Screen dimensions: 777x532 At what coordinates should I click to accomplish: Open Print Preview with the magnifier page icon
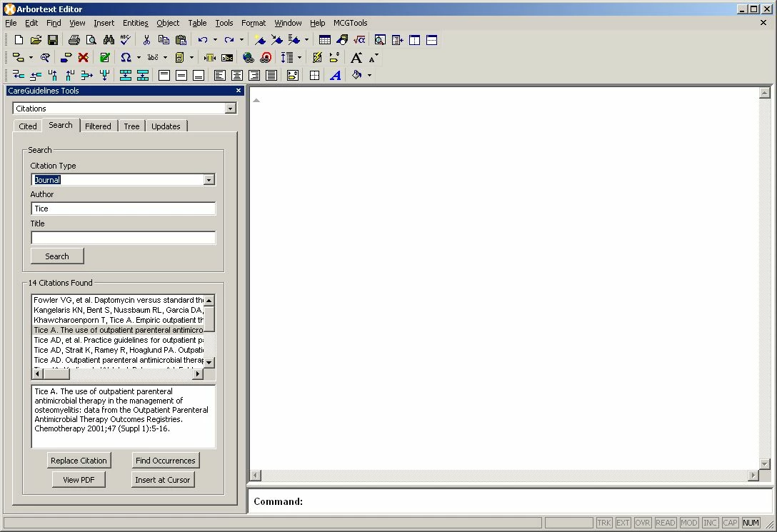[x=91, y=40]
